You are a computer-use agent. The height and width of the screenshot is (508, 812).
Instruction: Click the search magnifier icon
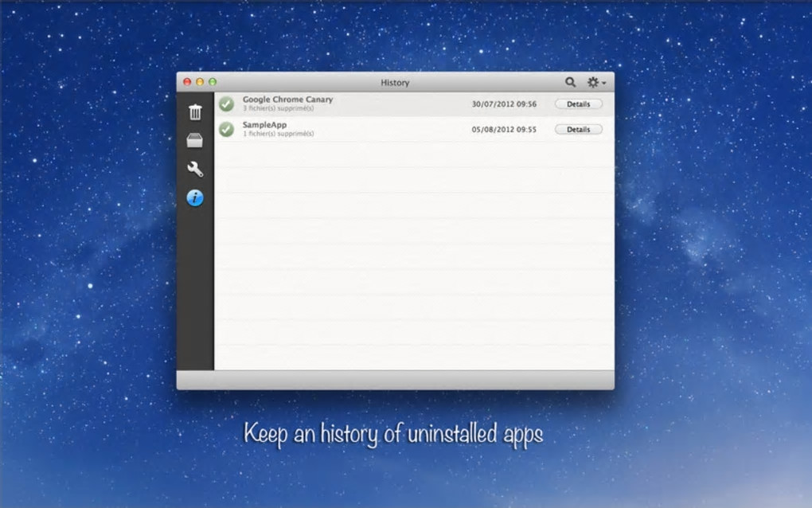click(570, 82)
